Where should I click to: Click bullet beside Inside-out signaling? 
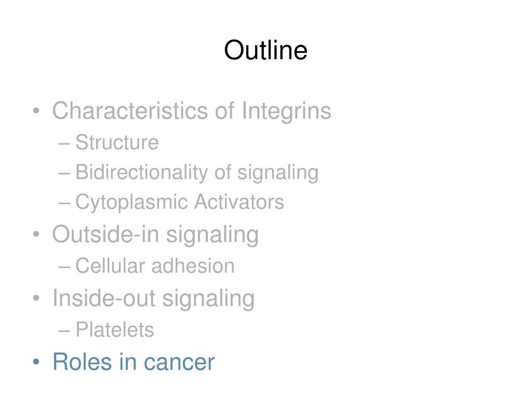(36, 298)
